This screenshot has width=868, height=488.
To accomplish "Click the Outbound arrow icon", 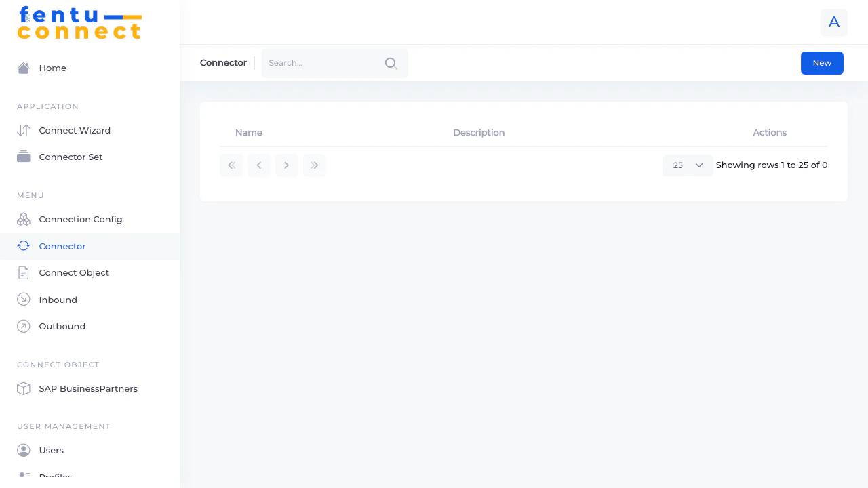I will click(23, 326).
